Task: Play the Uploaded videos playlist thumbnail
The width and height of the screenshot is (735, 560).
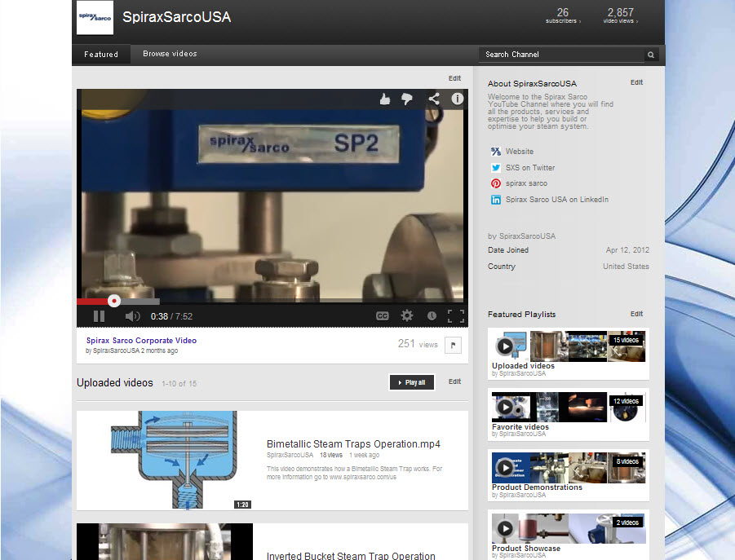Action: pyautogui.click(x=568, y=346)
